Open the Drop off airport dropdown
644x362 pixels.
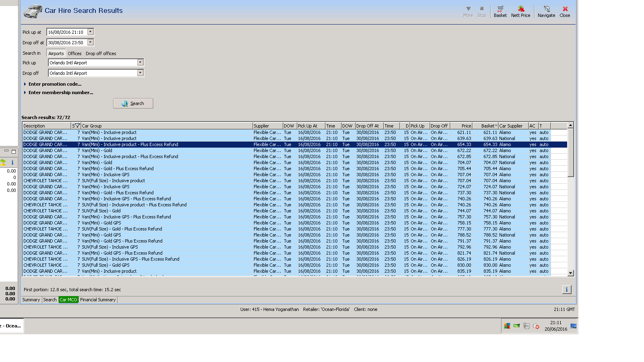coord(140,73)
